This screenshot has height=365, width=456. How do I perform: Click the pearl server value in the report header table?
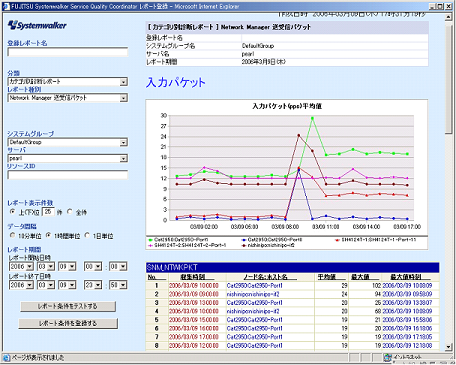(248, 54)
